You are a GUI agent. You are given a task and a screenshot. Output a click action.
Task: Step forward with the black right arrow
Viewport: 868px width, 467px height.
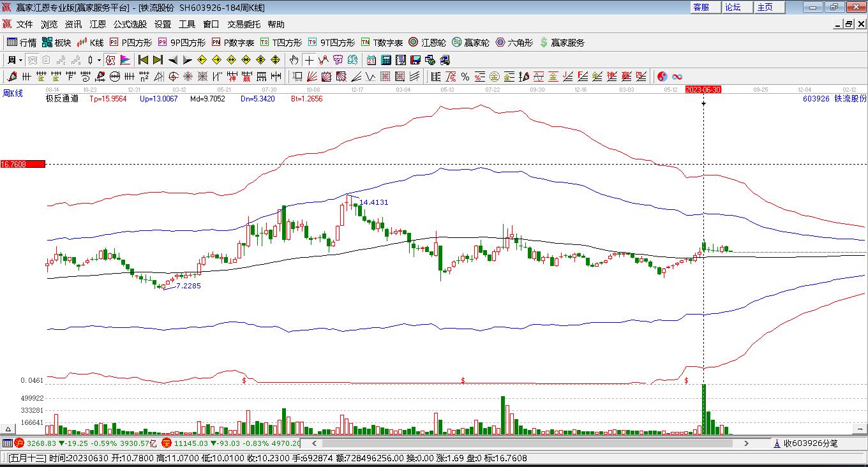tap(187, 60)
